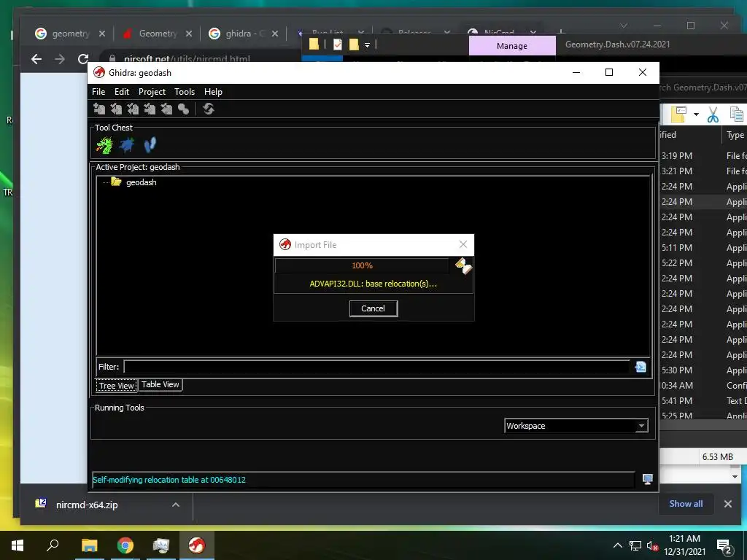This screenshot has height=560, width=747.
Task: Click the filter options icon beside Filter field
Action: pyautogui.click(x=640, y=367)
